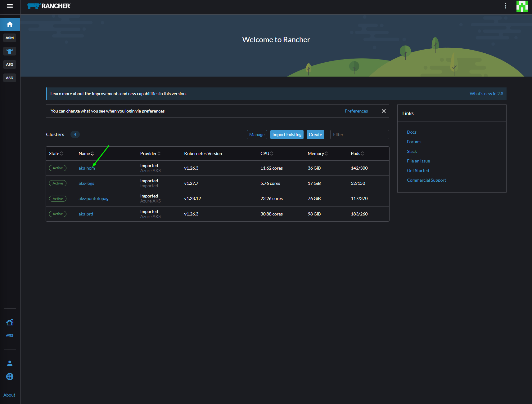
Task: Go to the Home icon in sidebar
Action: (10, 24)
